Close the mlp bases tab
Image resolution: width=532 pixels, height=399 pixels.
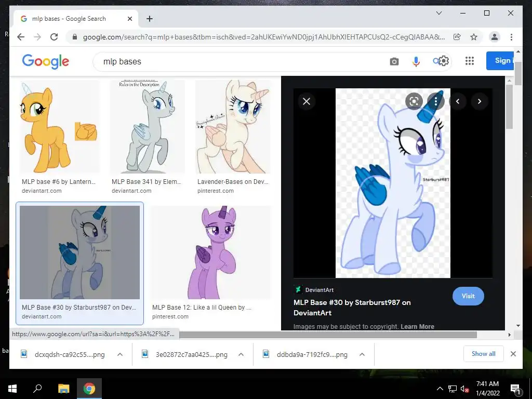pos(129,19)
